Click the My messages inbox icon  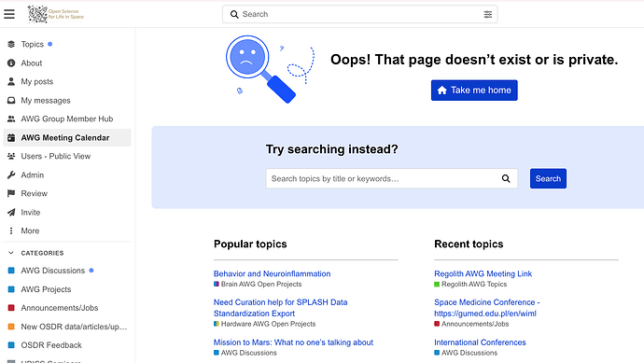[x=11, y=100]
